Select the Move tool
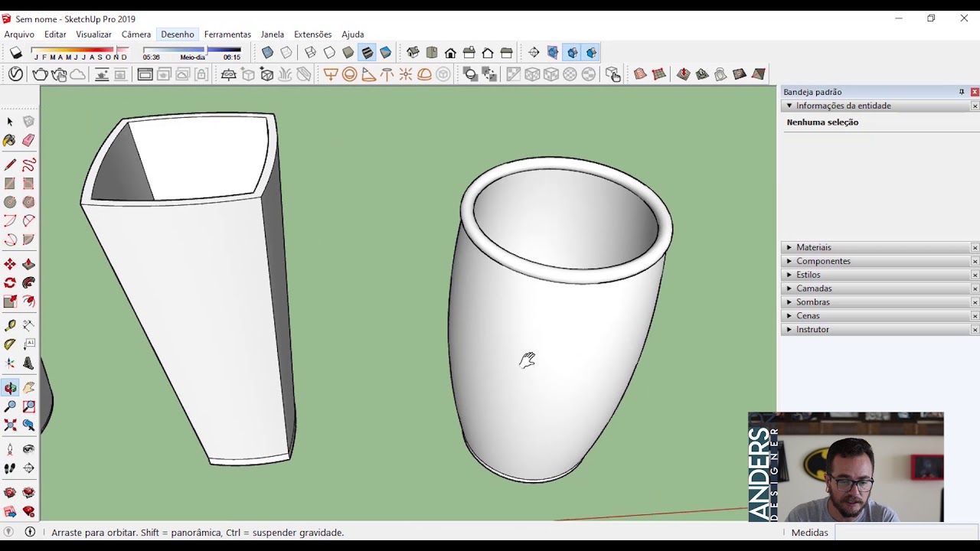 (x=10, y=264)
